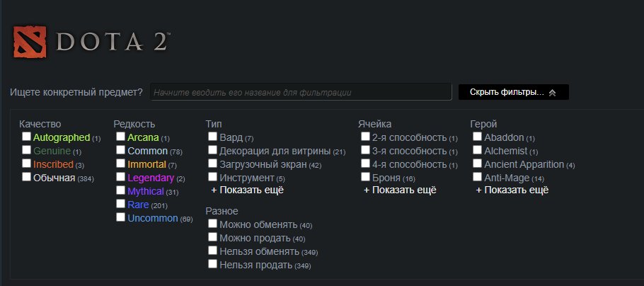Select the Mythical rarity label

pos(146,191)
